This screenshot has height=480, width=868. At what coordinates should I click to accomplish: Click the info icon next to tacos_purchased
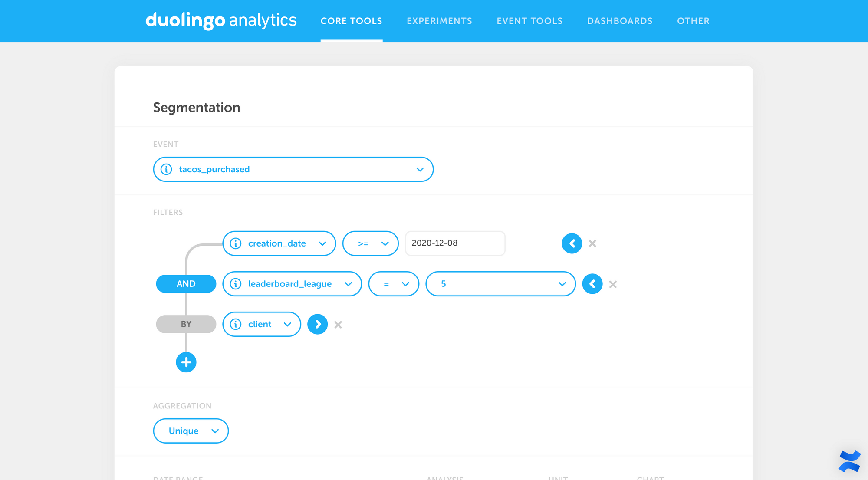tap(166, 169)
